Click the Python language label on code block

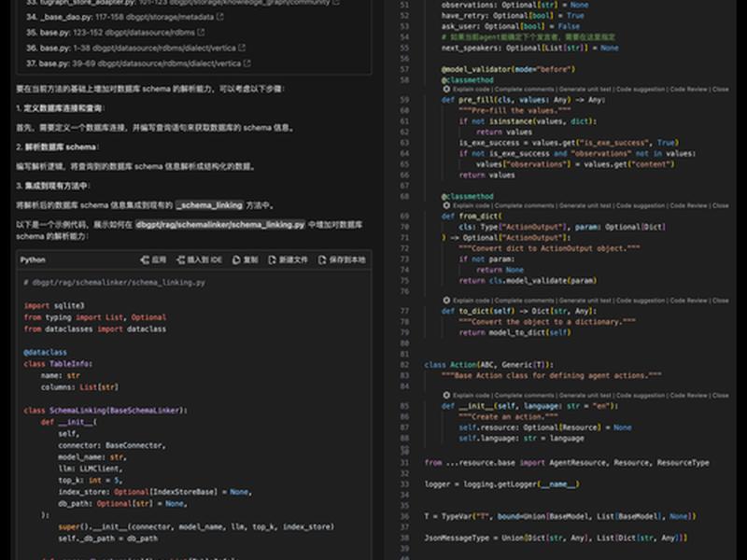[x=33, y=259]
